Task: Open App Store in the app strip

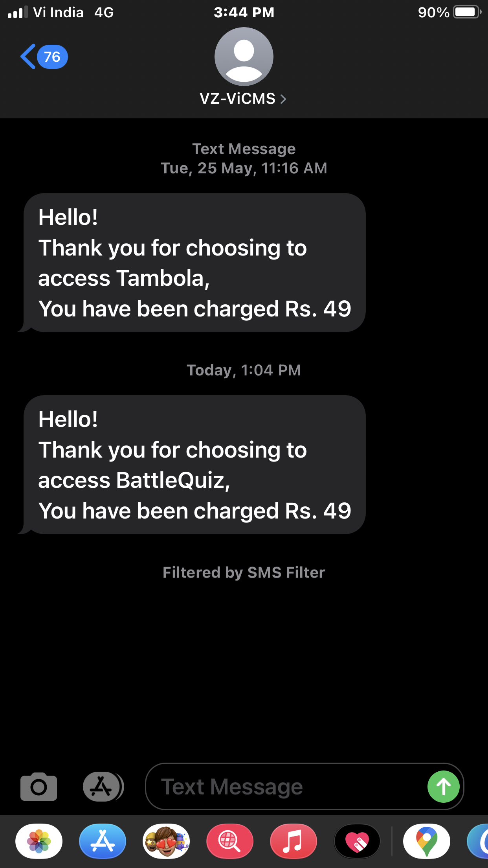Action: (x=103, y=841)
